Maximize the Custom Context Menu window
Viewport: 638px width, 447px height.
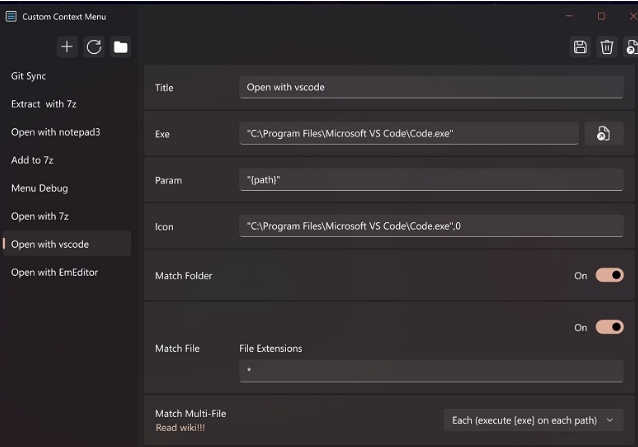(601, 16)
